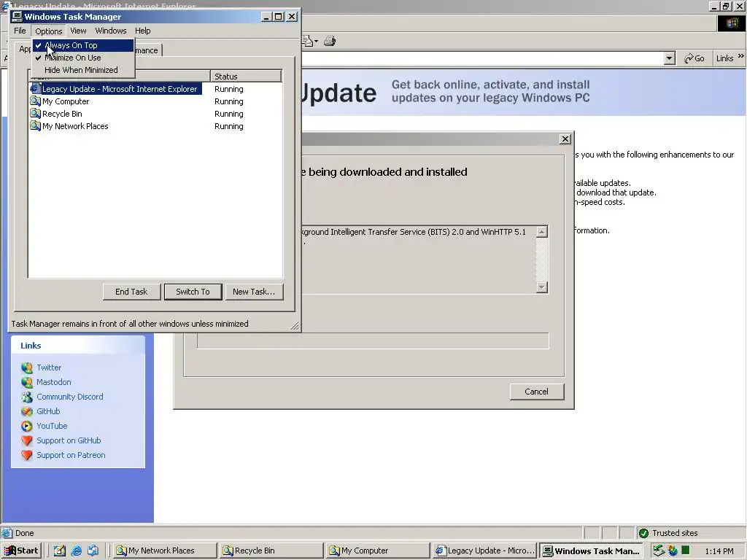Click the heart icon beside Support on GitHub

(x=27, y=441)
